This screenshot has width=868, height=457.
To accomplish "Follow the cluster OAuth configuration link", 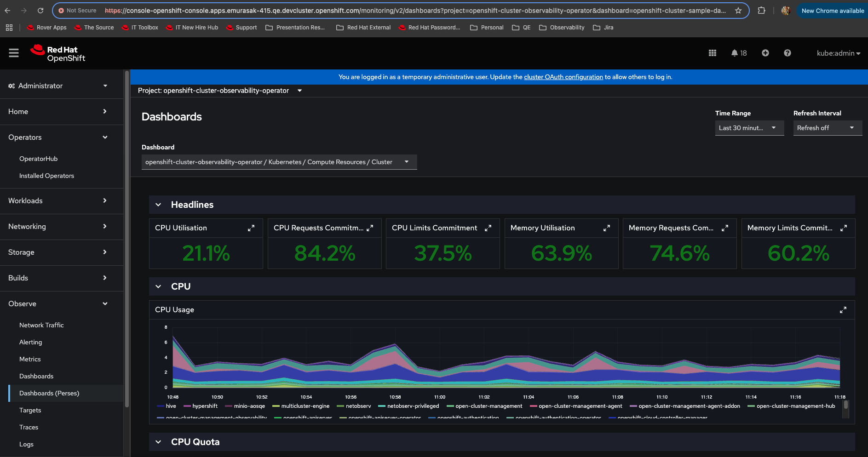I will (x=563, y=77).
